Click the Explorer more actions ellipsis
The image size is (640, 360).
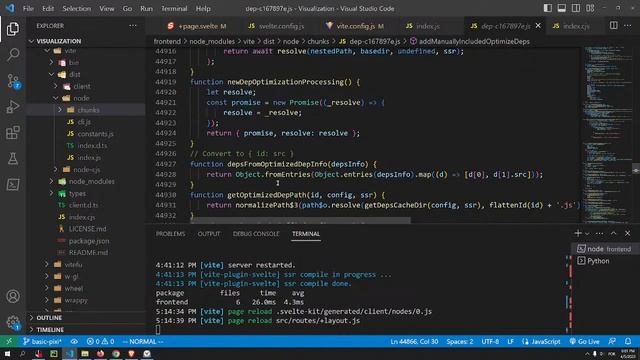click(x=133, y=26)
